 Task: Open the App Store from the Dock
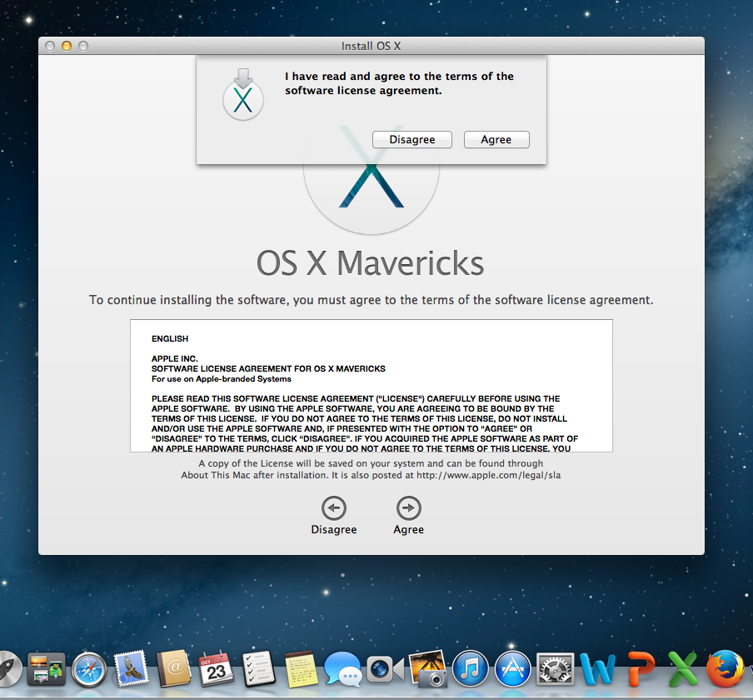[513, 669]
